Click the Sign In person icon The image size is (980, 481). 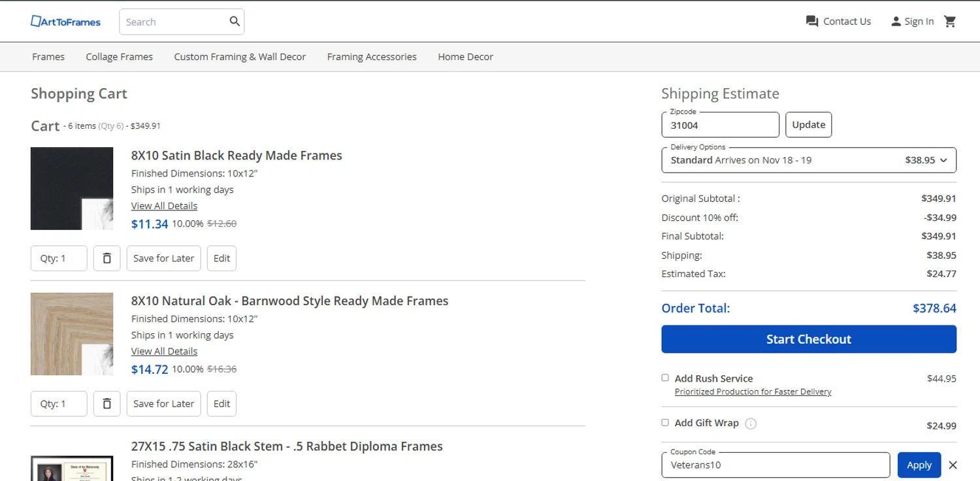tap(896, 22)
